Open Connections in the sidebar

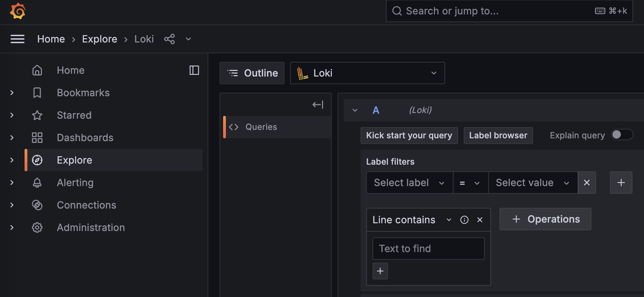[x=86, y=205]
